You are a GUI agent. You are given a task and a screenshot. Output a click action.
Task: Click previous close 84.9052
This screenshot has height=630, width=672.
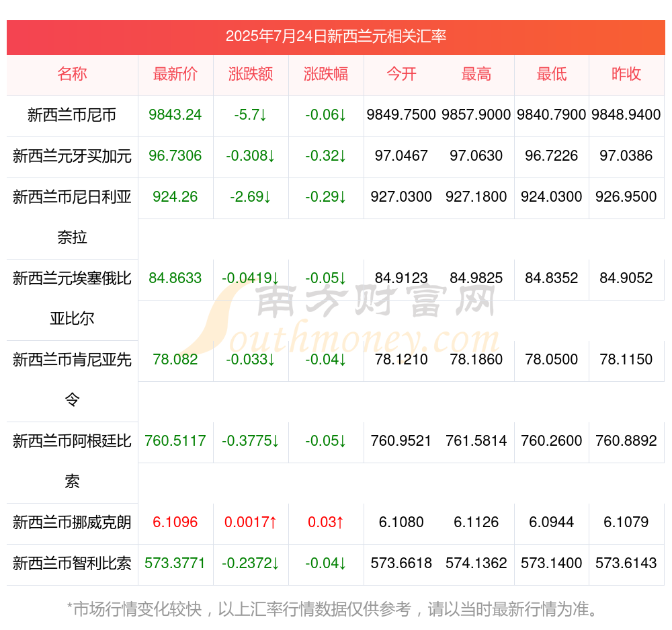coord(626,278)
